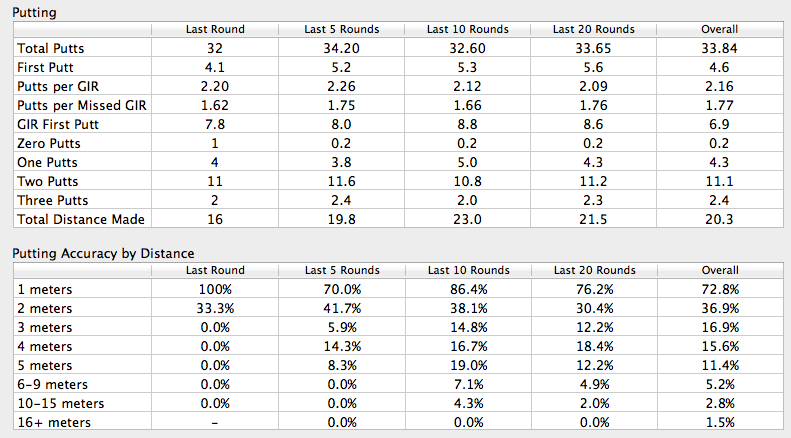The width and height of the screenshot is (791, 438).
Task: Select the Total Distance Made row label
Action: (x=81, y=220)
